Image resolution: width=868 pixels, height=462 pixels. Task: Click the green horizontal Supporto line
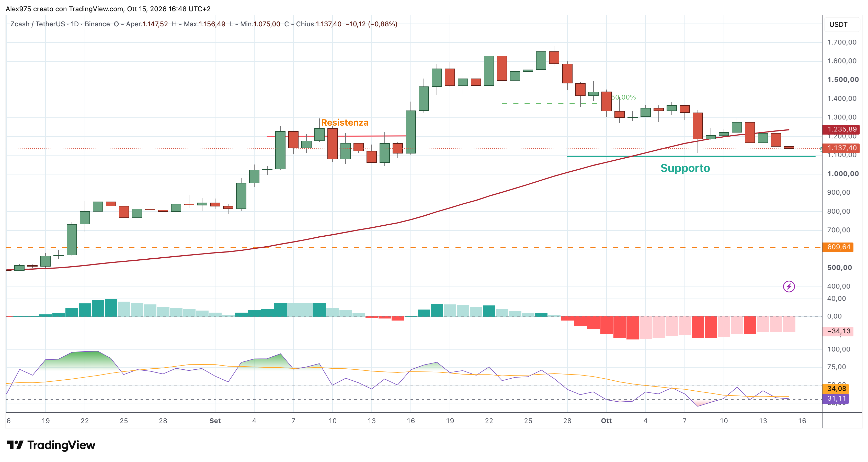tap(691, 156)
